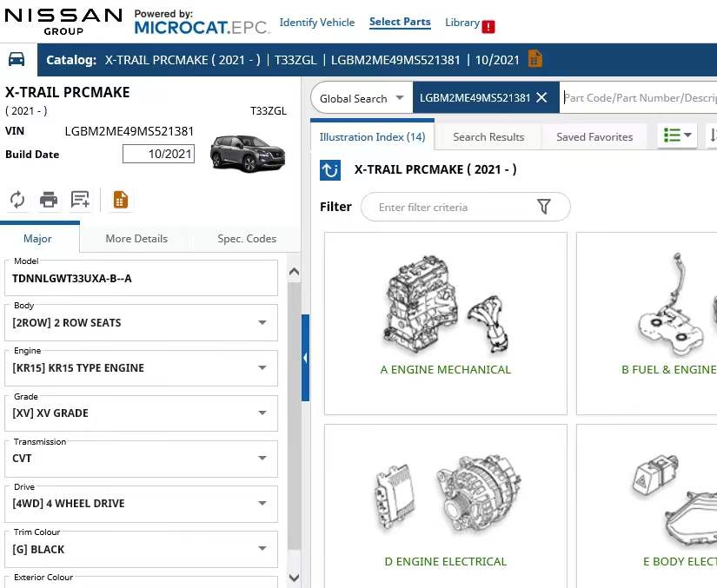Click the refresh vehicle details icon
The width and height of the screenshot is (717, 588).
pos(17,200)
